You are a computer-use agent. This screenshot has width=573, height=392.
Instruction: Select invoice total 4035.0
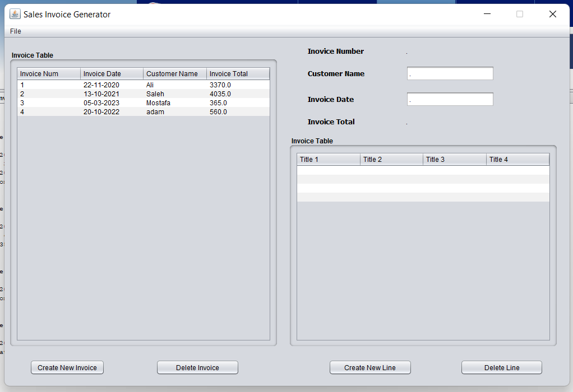238,94
